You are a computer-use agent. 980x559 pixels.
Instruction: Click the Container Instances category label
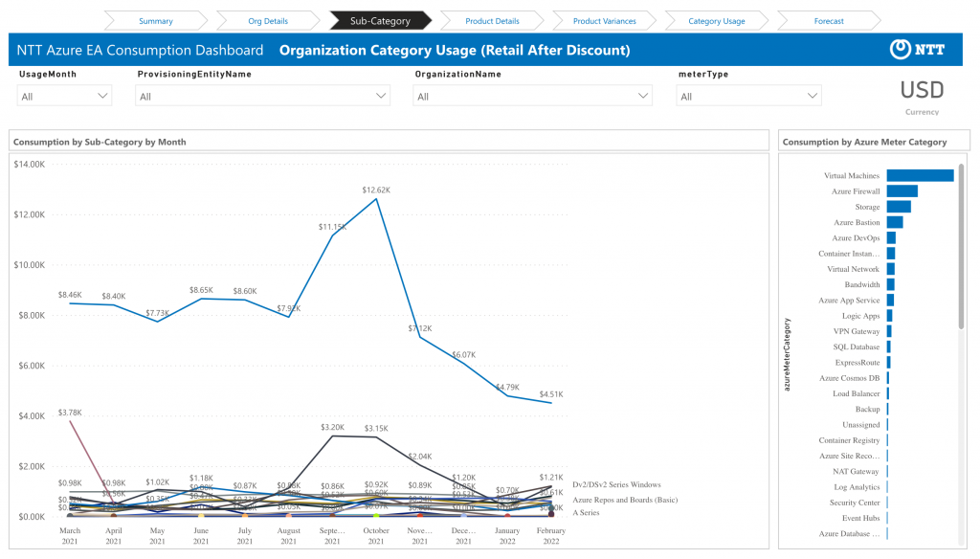click(849, 254)
